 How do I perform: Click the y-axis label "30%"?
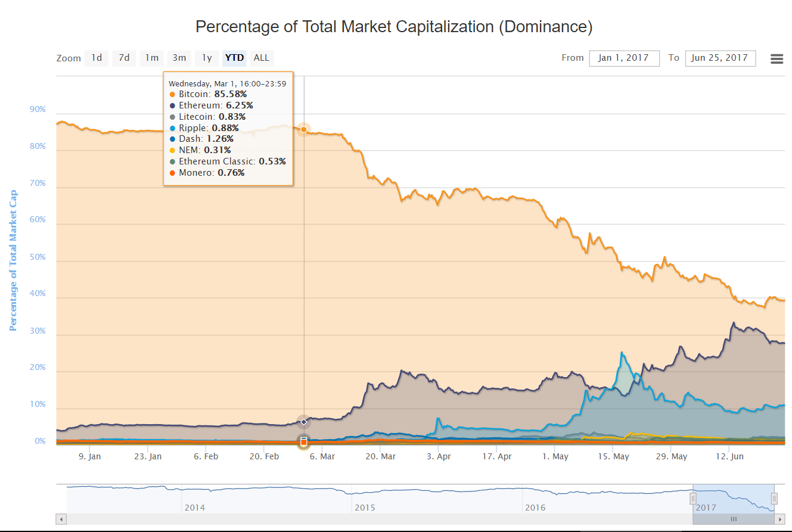pyautogui.click(x=38, y=331)
